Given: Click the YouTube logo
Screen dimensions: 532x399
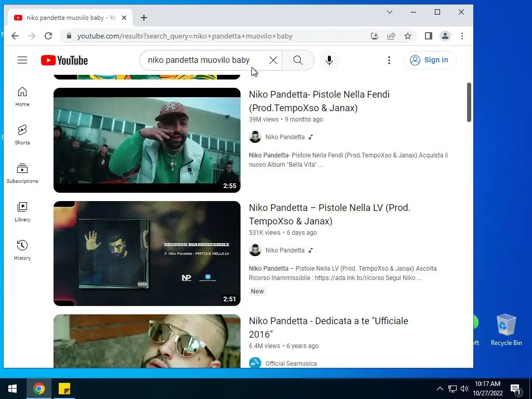Looking at the screenshot, I should (64, 60).
